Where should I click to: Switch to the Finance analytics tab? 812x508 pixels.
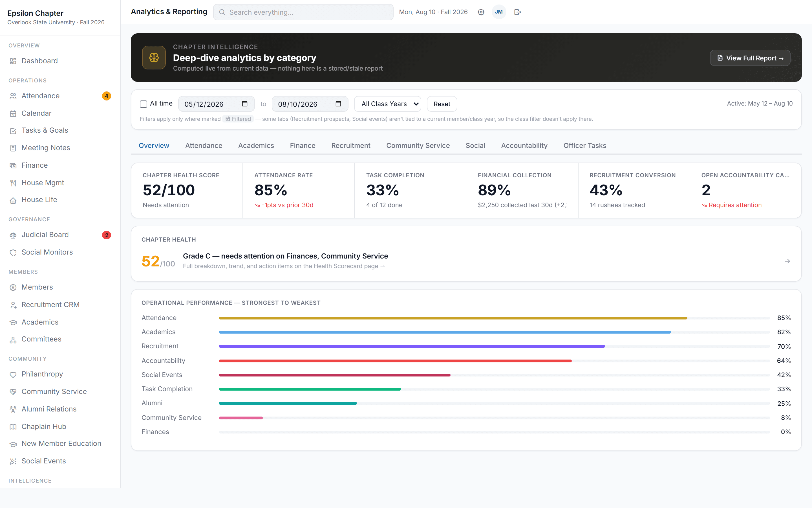(303, 146)
